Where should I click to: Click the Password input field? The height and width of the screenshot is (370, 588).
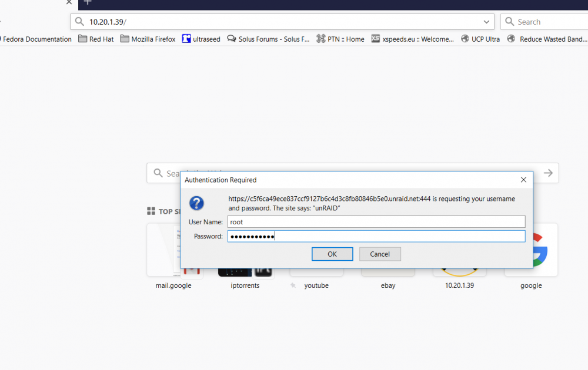click(x=376, y=236)
